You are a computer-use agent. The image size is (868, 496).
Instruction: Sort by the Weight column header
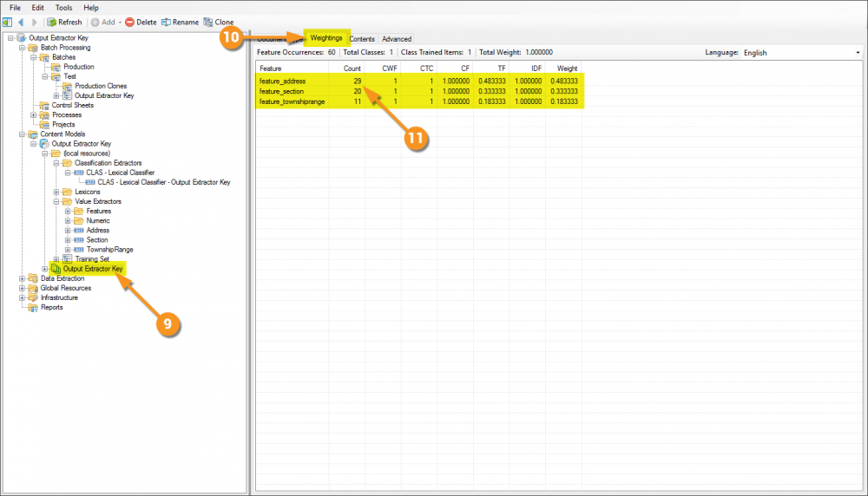pyautogui.click(x=563, y=69)
